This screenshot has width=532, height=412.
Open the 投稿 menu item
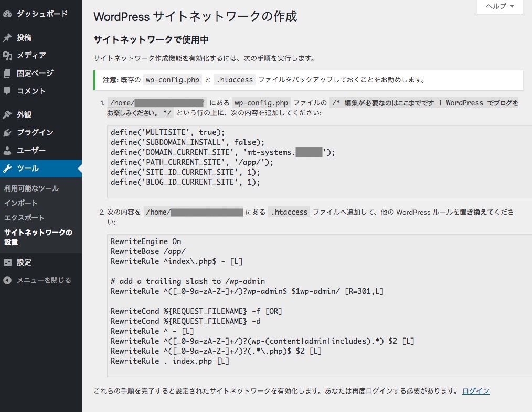[41, 38]
